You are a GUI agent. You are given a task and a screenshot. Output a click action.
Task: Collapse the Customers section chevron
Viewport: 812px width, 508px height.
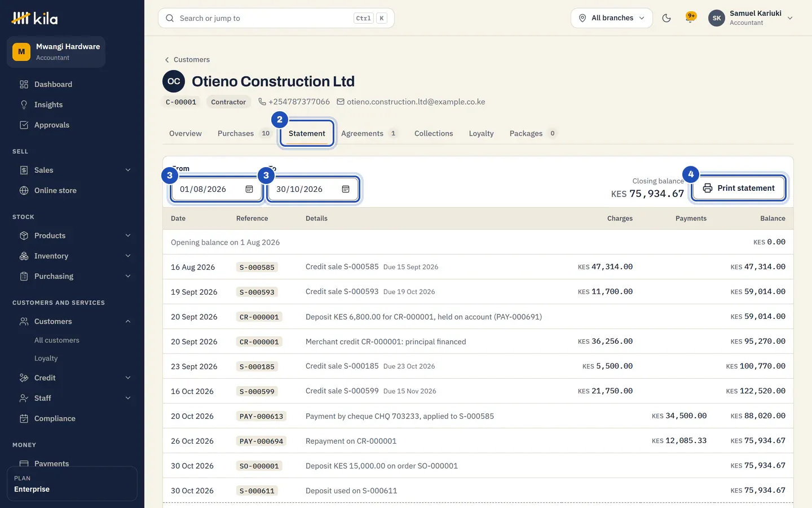[x=128, y=321]
